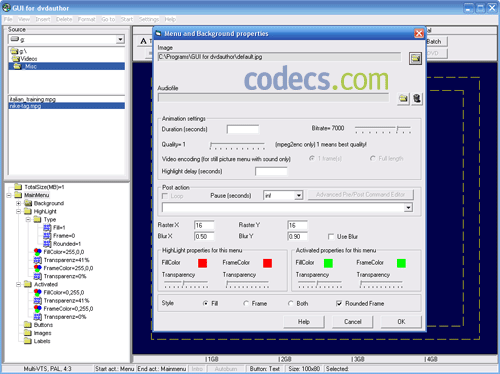The width and height of the screenshot is (500, 374).
Task: Adjust the Quality slider
Action: point(237,145)
